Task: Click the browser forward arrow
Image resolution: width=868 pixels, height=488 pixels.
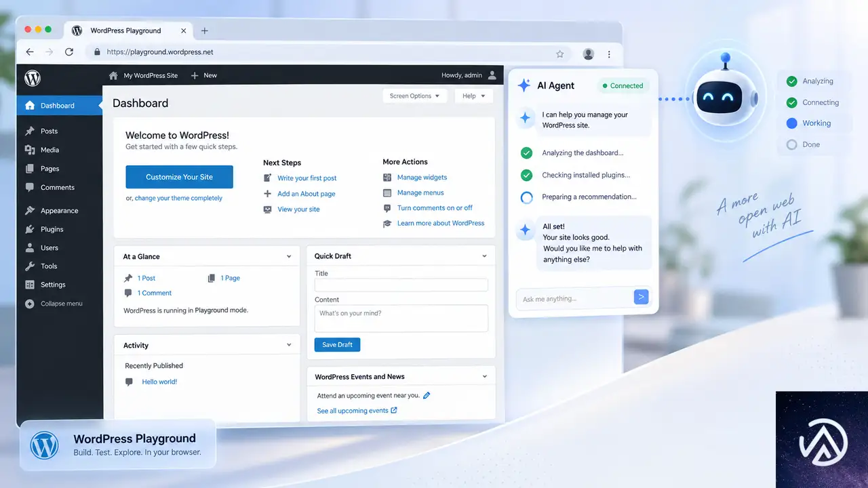Action: (x=49, y=52)
